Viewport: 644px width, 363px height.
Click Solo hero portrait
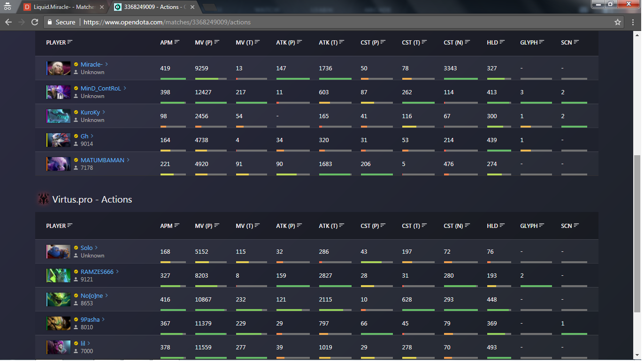tap(58, 251)
